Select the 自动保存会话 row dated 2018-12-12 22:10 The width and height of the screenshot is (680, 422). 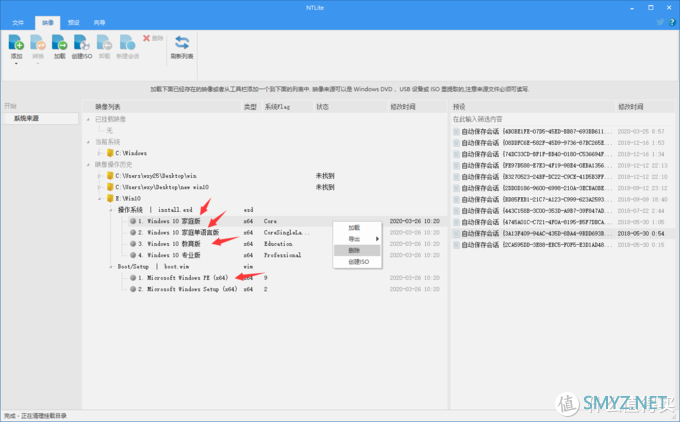(562, 177)
